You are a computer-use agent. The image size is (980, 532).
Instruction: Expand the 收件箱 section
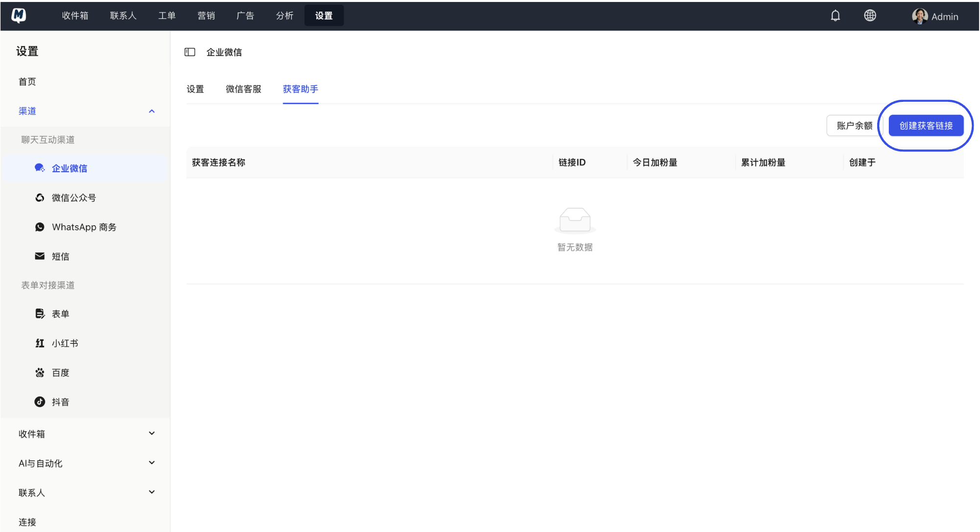pyautogui.click(x=152, y=433)
